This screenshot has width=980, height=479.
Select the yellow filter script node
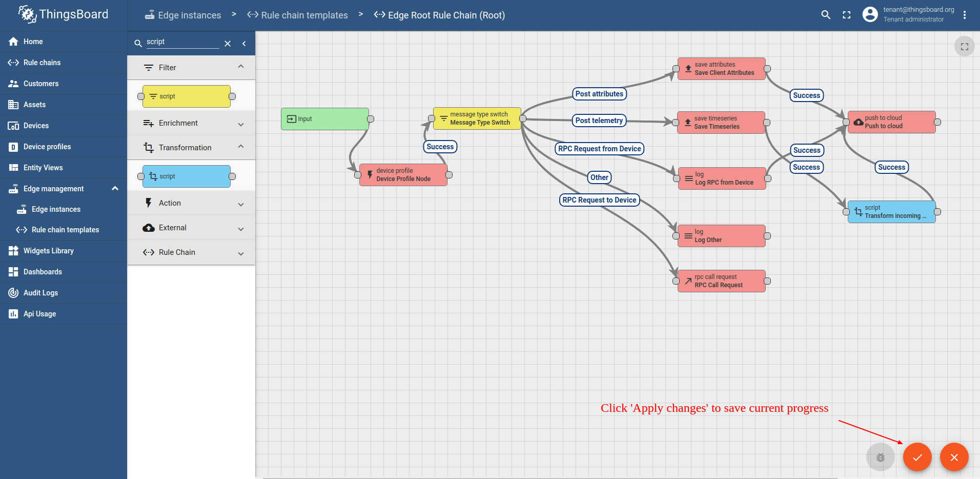click(x=187, y=96)
